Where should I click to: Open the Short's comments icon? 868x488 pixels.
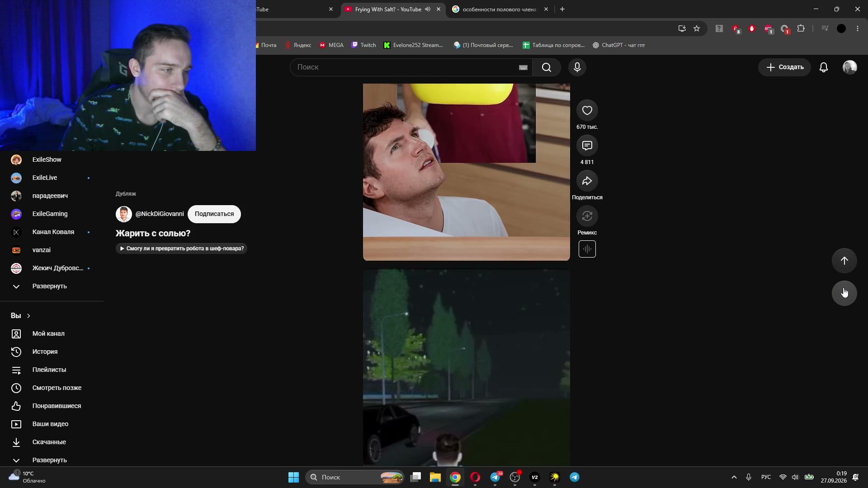click(587, 145)
